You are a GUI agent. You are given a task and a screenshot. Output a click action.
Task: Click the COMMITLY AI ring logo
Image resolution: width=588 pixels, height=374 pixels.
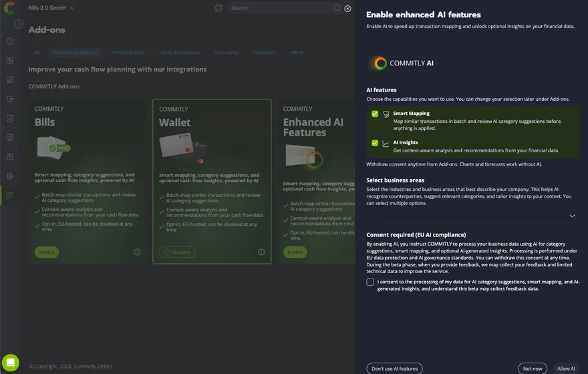[x=380, y=63]
